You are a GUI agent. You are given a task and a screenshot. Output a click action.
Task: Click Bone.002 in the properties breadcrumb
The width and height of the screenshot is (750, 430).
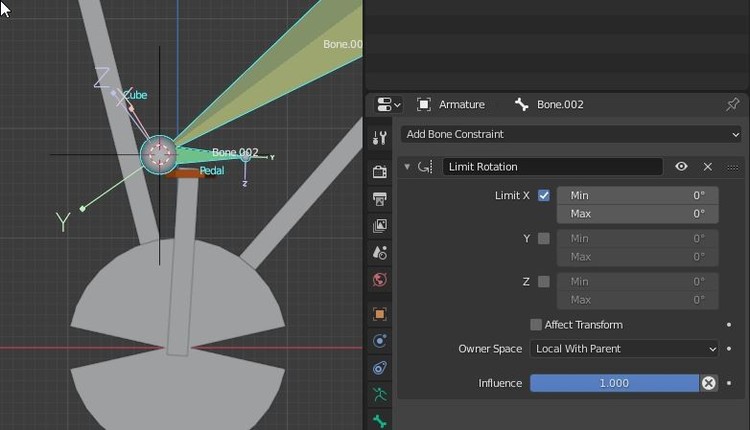coord(559,104)
